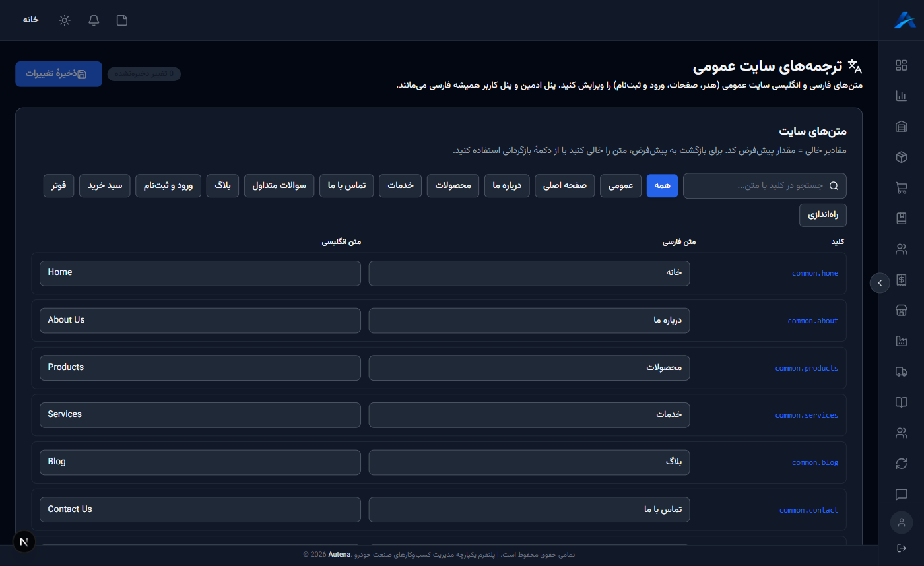This screenshot has width=924, height=566.
Task: Select the عمومی filter tab
Action: click(620, 186)
